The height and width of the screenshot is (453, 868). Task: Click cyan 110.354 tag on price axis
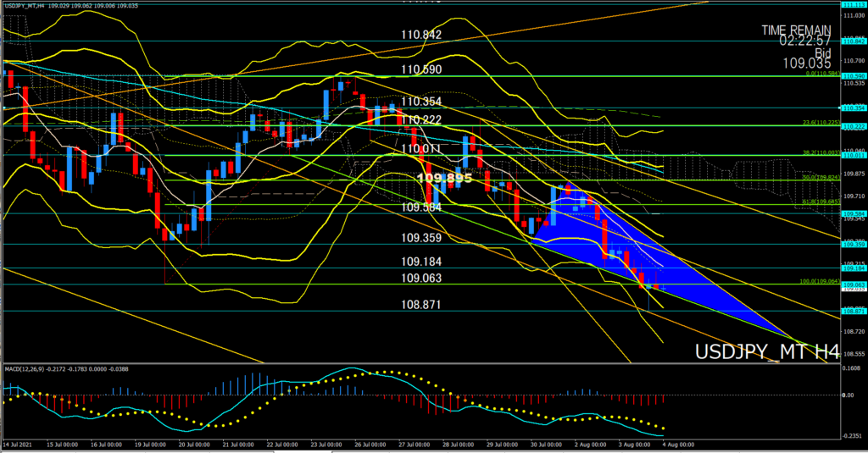click(x=853, y=108)
